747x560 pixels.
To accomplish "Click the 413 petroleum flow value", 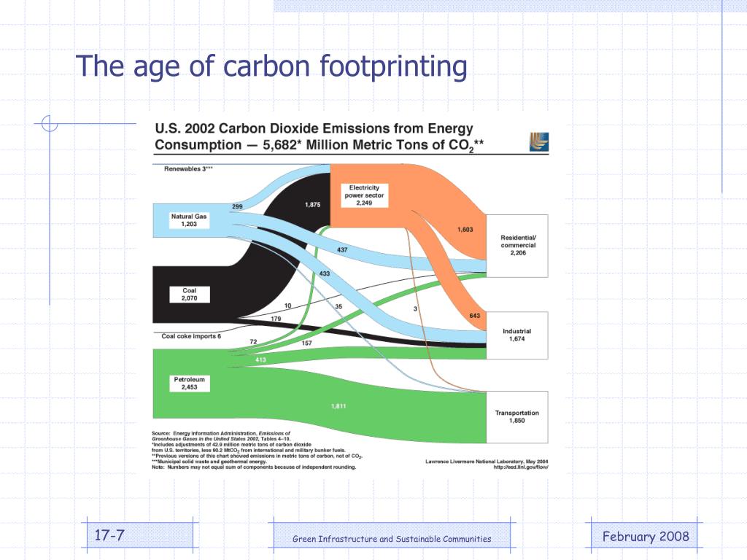I will click(x=260, y=359).
